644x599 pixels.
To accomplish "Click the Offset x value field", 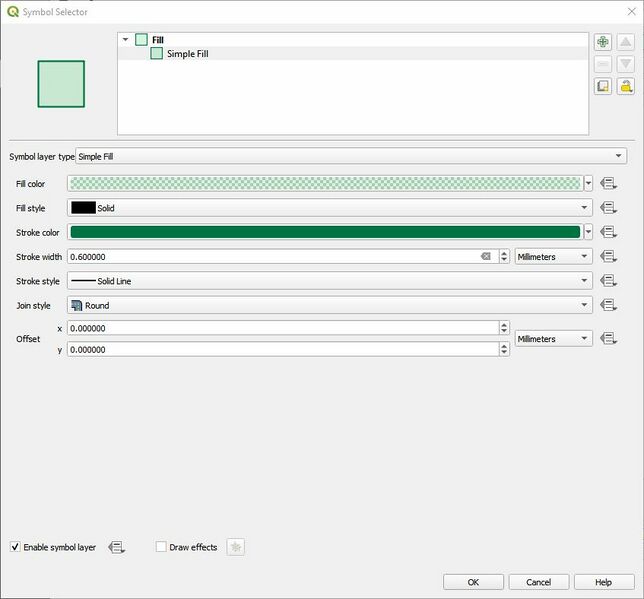I will tap(280, 328).
